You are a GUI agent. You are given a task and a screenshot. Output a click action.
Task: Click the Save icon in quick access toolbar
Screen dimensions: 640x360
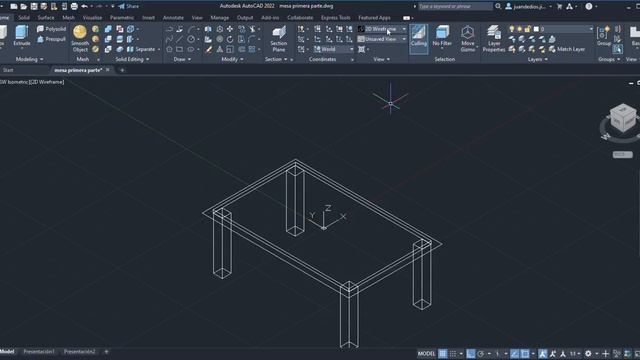[x=34, y=6]
